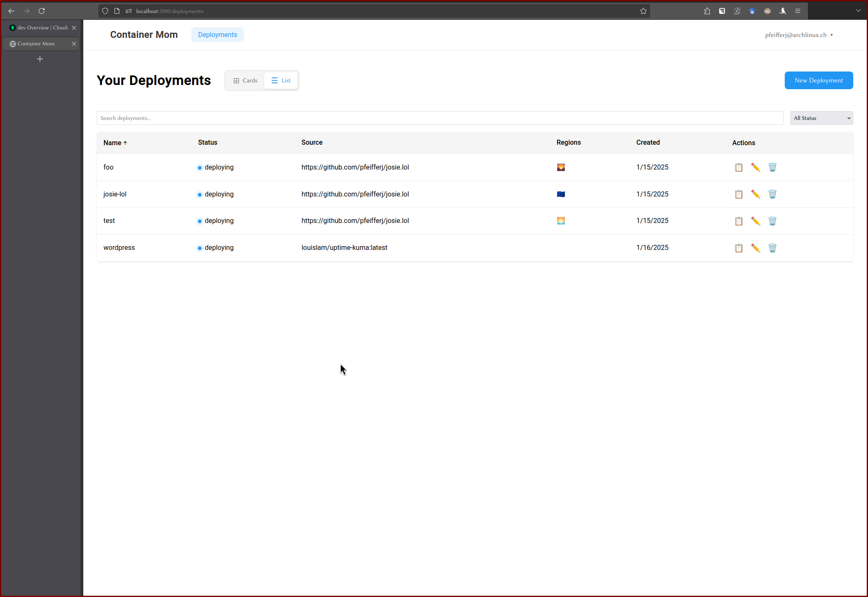Switch to Cards view
Screen dimensions: 868x597
(245, 80)
